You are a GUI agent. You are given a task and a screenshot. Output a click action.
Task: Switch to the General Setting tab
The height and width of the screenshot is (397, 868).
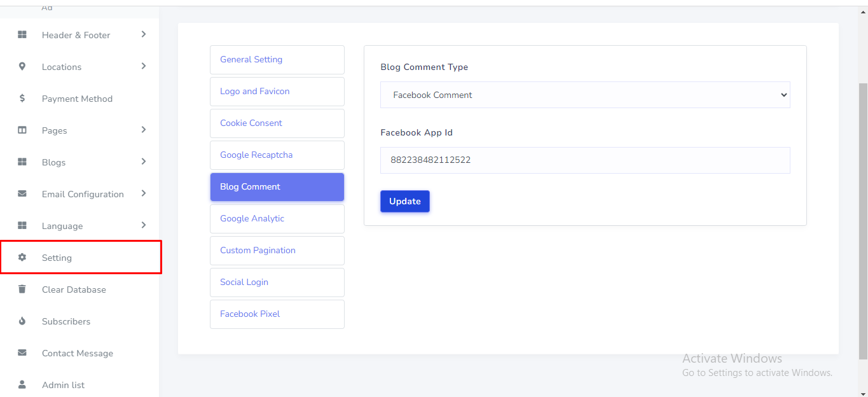pyautogui.click(x=277, y=60)
